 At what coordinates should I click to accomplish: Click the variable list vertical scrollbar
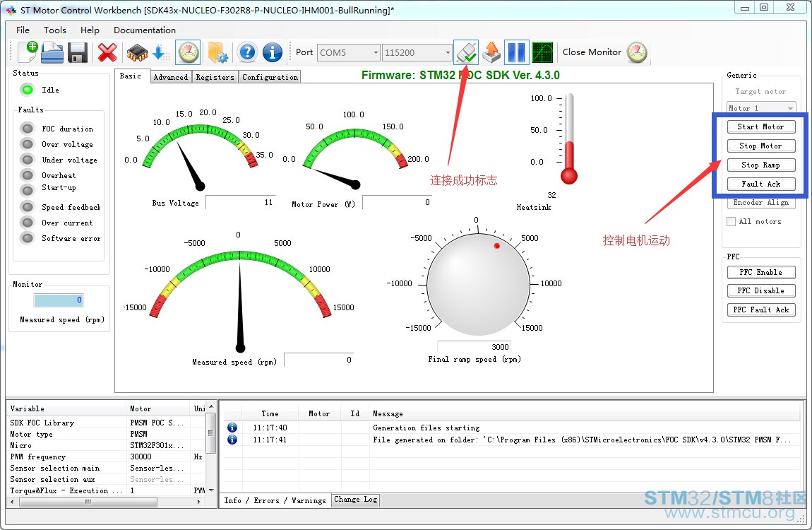211,449
